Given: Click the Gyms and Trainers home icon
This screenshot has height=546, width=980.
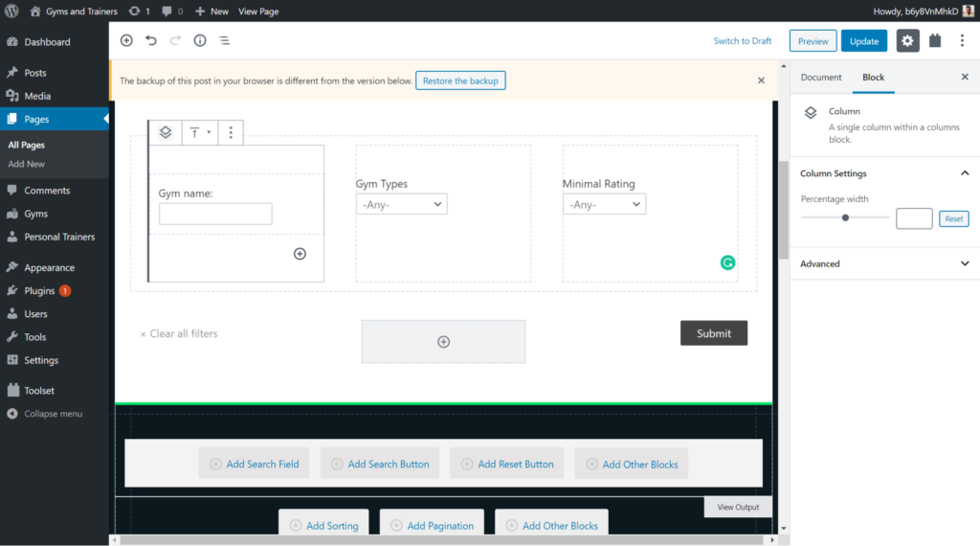Looking at the screenshot, I should 35,11.
